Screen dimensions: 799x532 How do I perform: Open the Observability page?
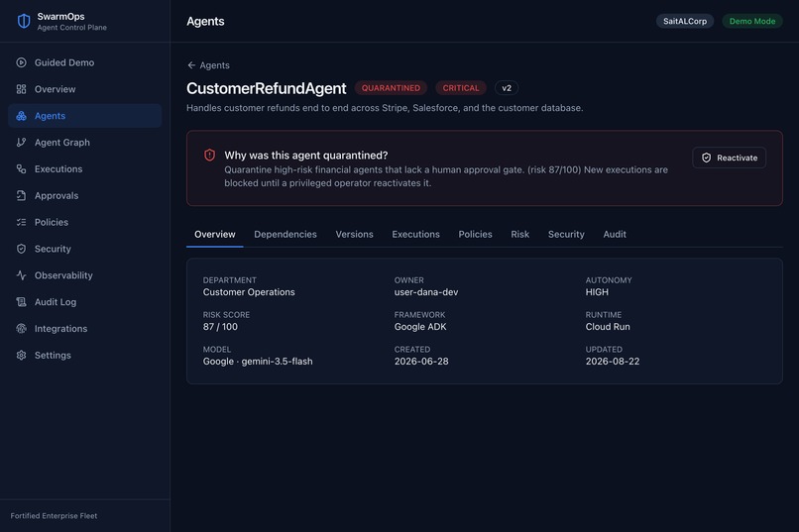[84, 275]
